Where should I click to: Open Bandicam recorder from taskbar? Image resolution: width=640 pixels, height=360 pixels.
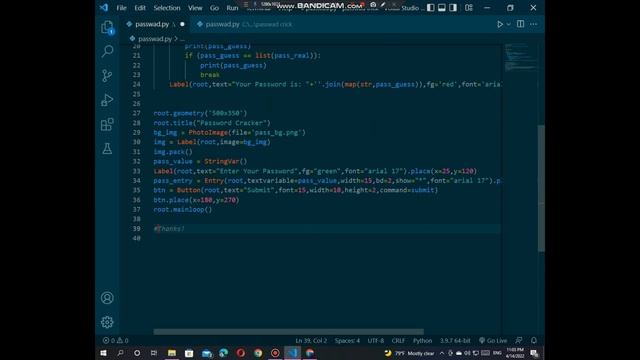(275, 353)
